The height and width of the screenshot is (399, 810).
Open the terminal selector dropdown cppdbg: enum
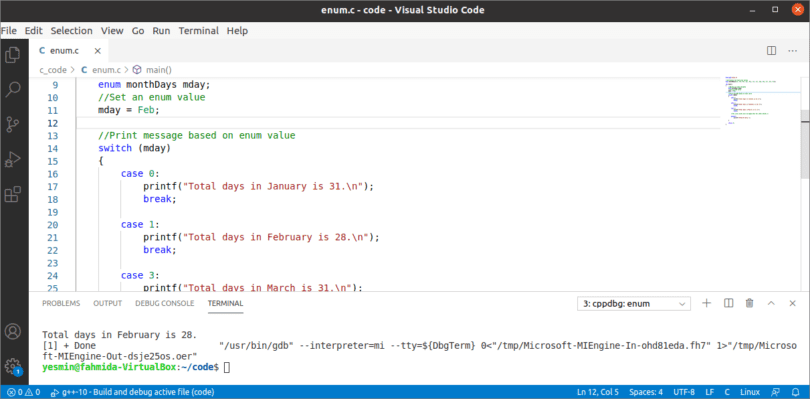634,304
